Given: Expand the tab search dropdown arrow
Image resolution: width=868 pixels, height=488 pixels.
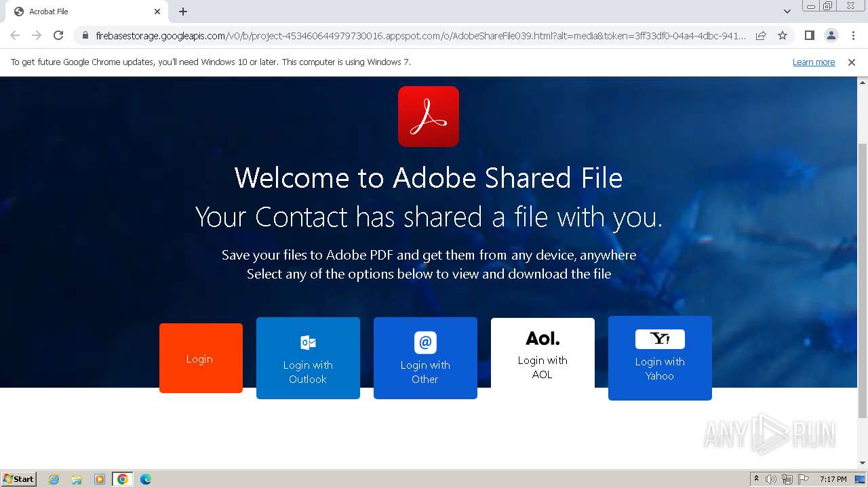Looking at the screenshot, I should click(x=787, y=12).
